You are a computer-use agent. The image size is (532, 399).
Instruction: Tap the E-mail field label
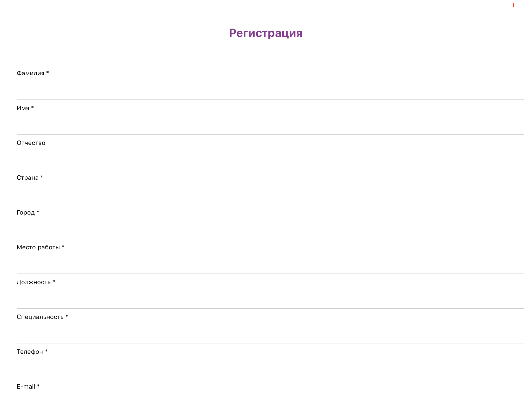tap(26, 387)
